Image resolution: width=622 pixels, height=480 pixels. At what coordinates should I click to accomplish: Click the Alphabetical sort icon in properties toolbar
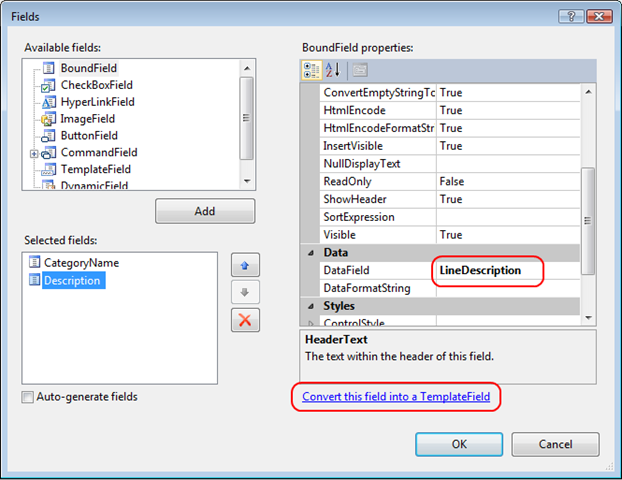tap(335, 69)
